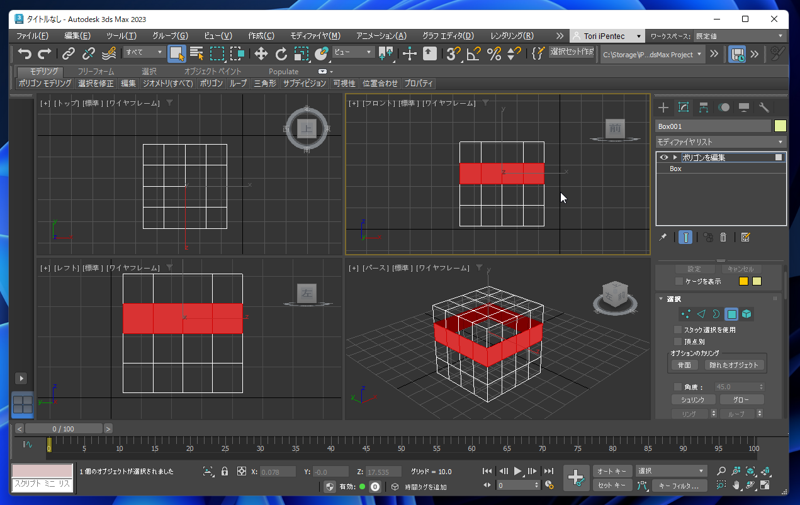This screenshot has width=800, height=505.
Task: Click the シュリンク button
Action: [x=693, y=399]
